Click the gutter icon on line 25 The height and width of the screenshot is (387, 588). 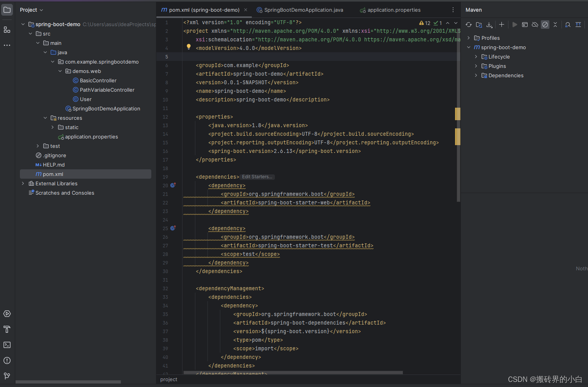click(x=173, y=228)
